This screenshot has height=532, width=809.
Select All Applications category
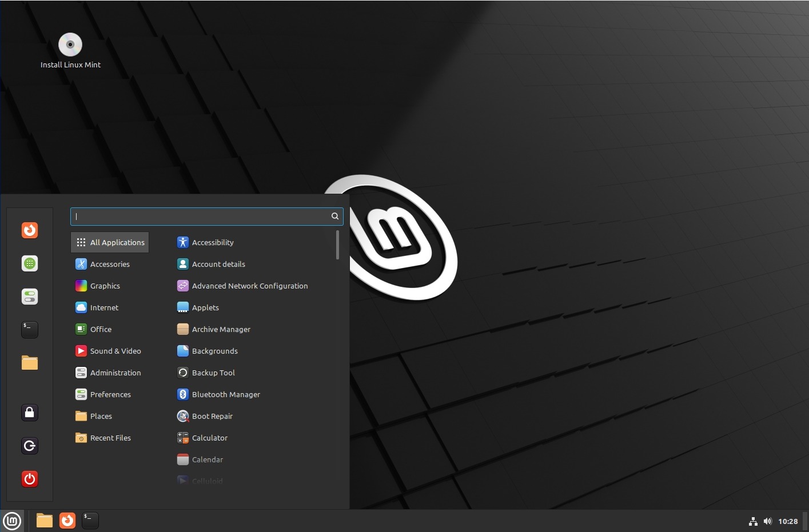(x=110, y=242)
